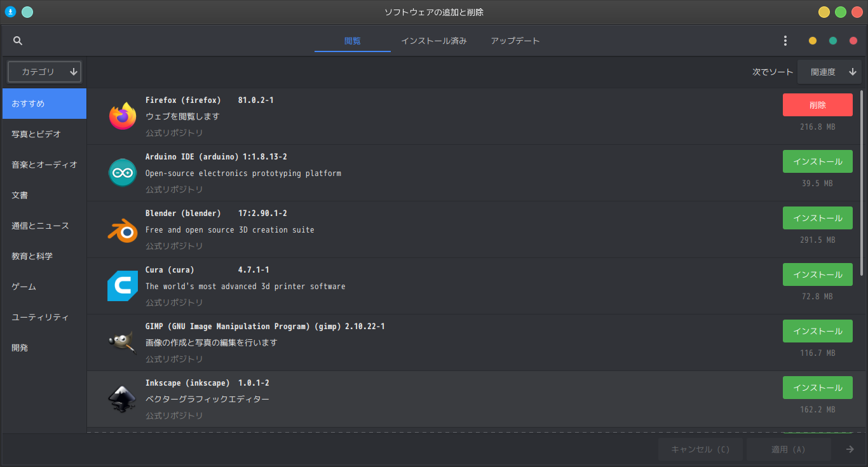This screenshot has height=467, width=868.
Task: Select the 写真とビデオ category
Action: (x=44, y=134)
